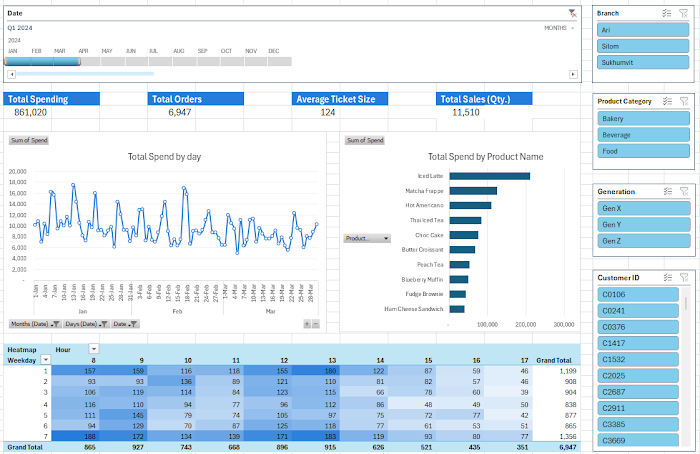700x454 pixels.
Task: Select the Total Sales value 11,510
Action: 466,112
